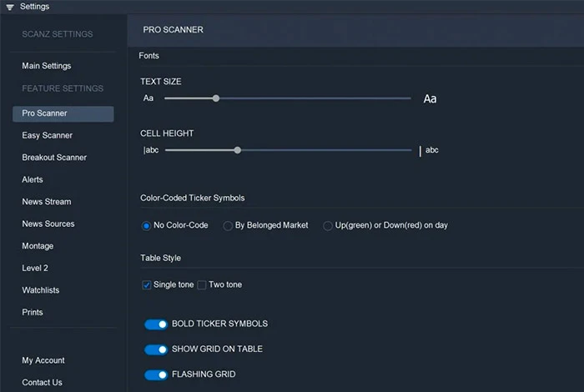This screenshot has height=392, width=584.
Task: Open Contact Us page
Action: 42,382
